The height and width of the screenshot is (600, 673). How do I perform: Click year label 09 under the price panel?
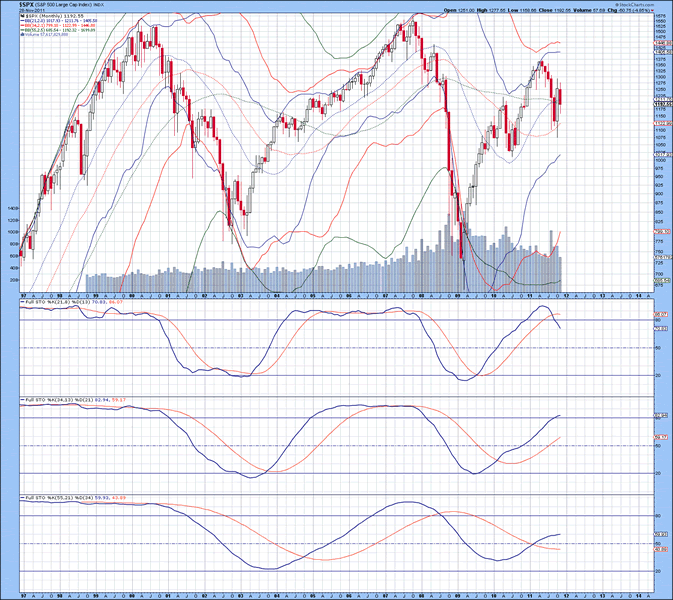pos(458,296)
